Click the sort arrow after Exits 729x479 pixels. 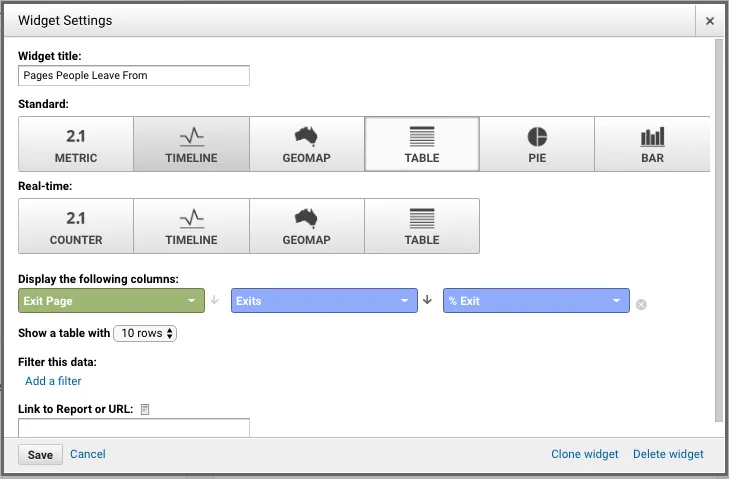click(x=427, y=300)
